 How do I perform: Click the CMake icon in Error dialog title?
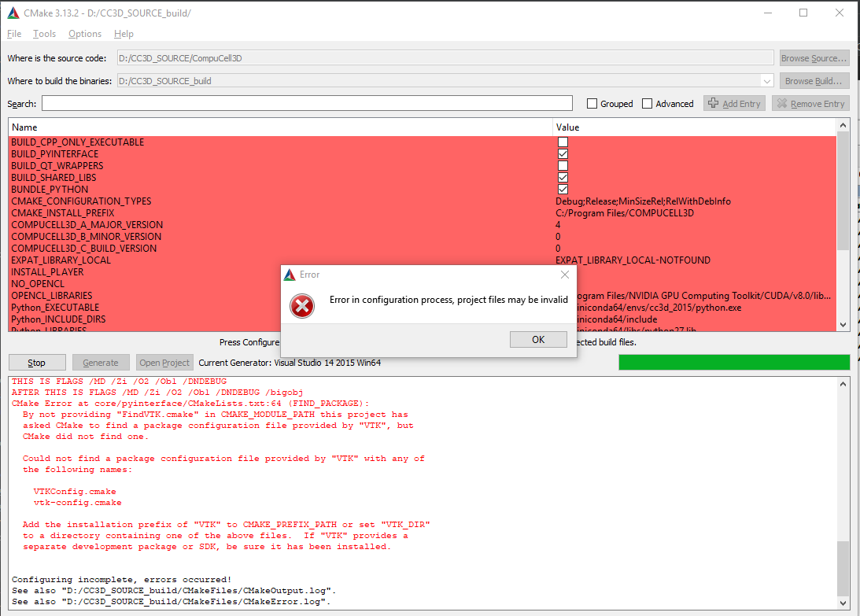tap(290, 275)
